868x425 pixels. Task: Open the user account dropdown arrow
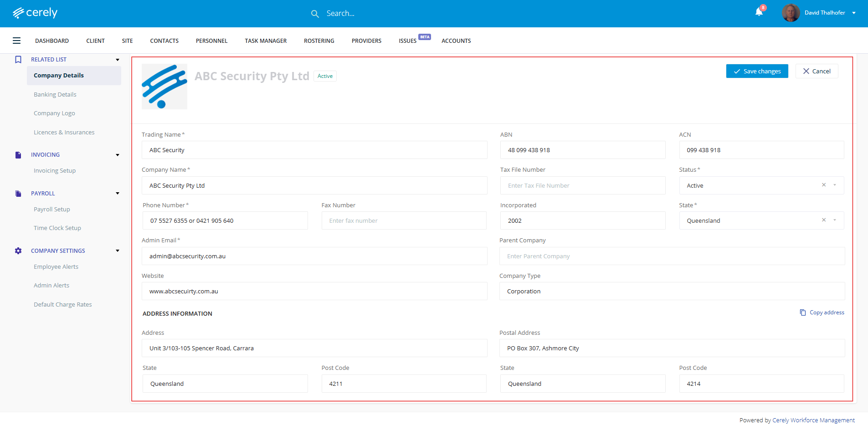854,13
